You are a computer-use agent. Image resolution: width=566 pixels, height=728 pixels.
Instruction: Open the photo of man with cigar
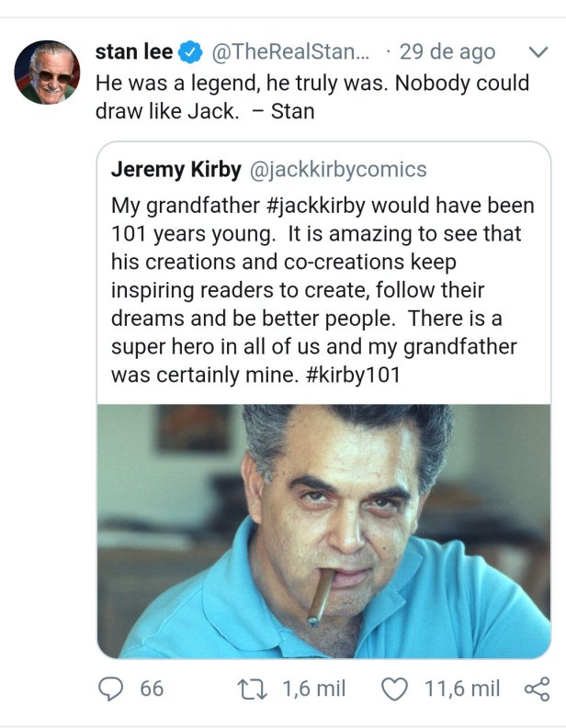pos(324,531)
